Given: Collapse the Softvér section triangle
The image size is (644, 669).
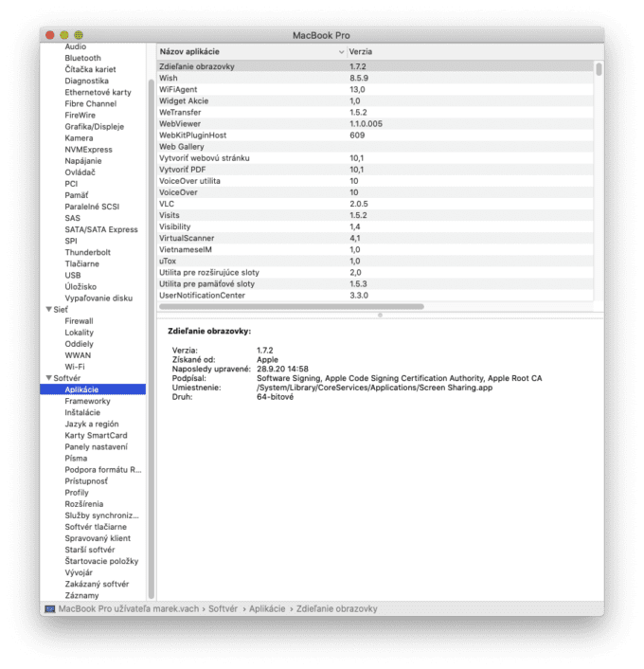Looking at the screenshot, I should coord(47,378).
